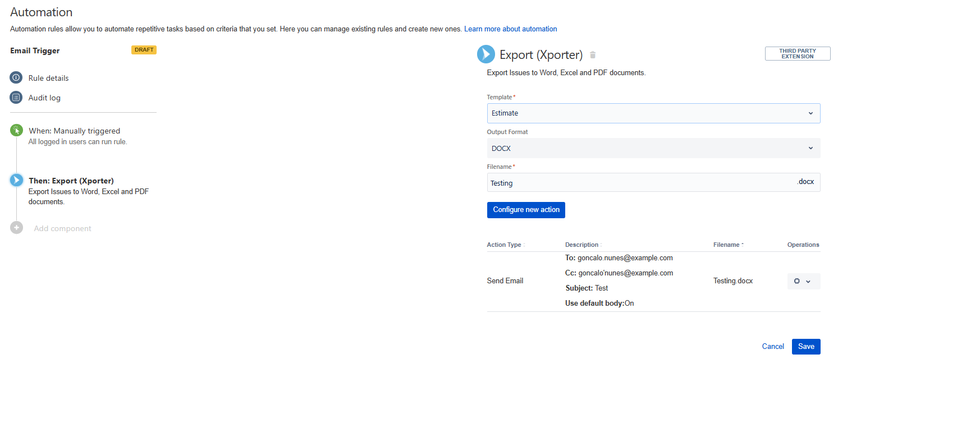Click the Save button
This screenshot has width=980, height=437.
tap(806, 347)
